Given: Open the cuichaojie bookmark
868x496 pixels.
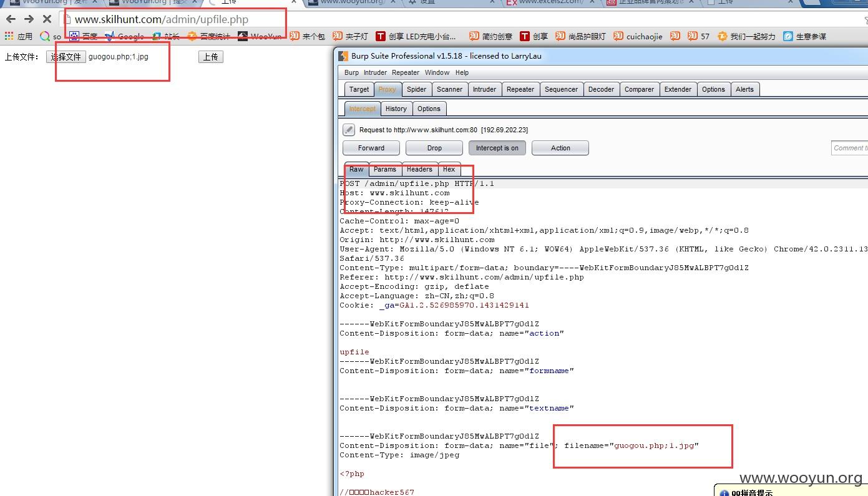Looking at the screenshot, I should (x=638, y=36).
